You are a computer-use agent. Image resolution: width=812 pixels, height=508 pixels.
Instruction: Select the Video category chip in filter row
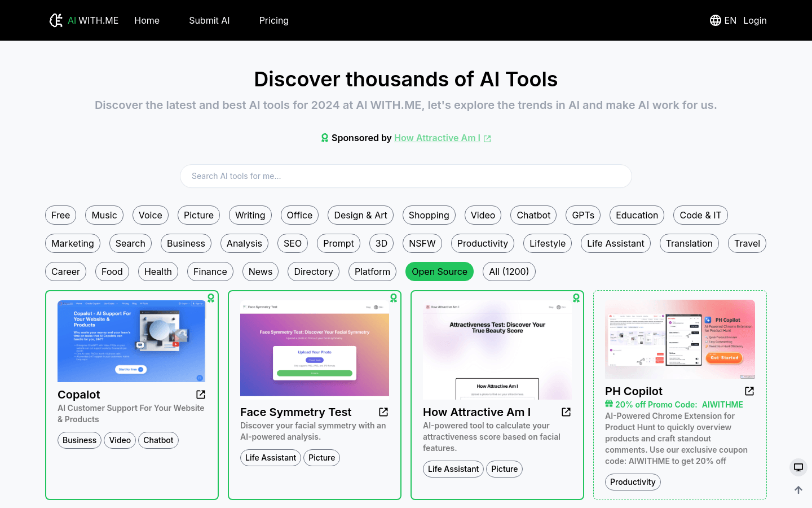[483, 215]
